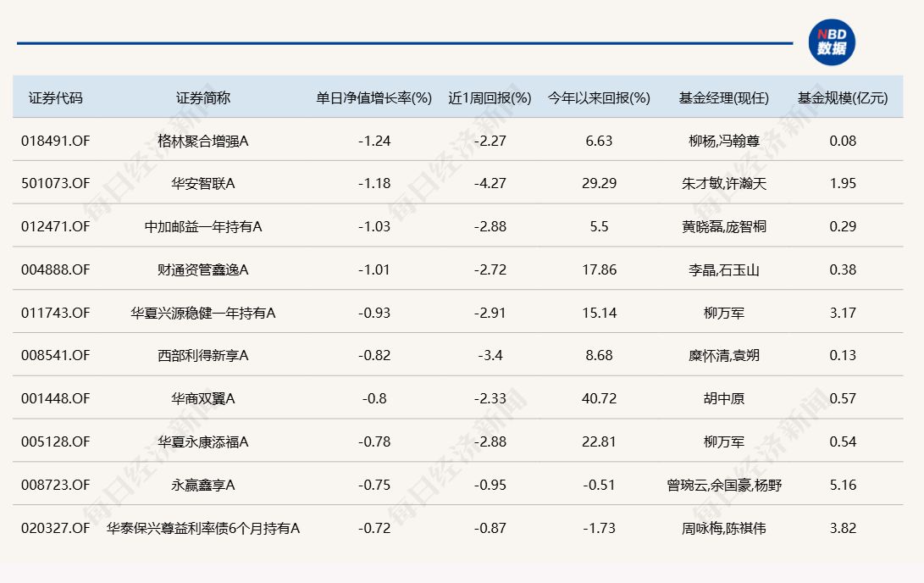Select the 西部利得新享A row name

203,356
